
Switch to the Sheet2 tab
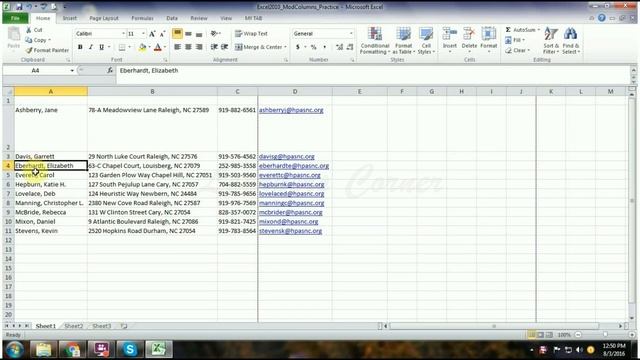74,326
